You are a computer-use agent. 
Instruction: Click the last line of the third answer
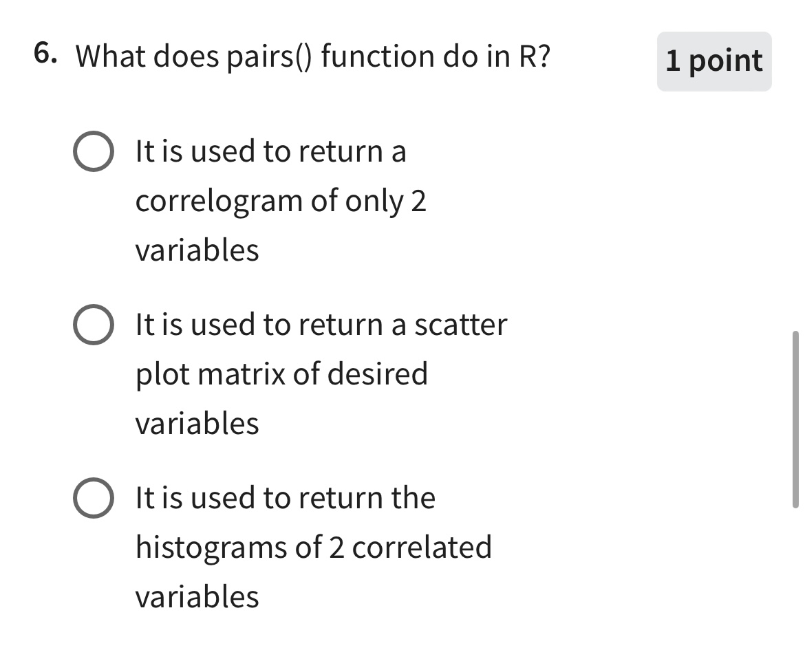pos(197,597)
